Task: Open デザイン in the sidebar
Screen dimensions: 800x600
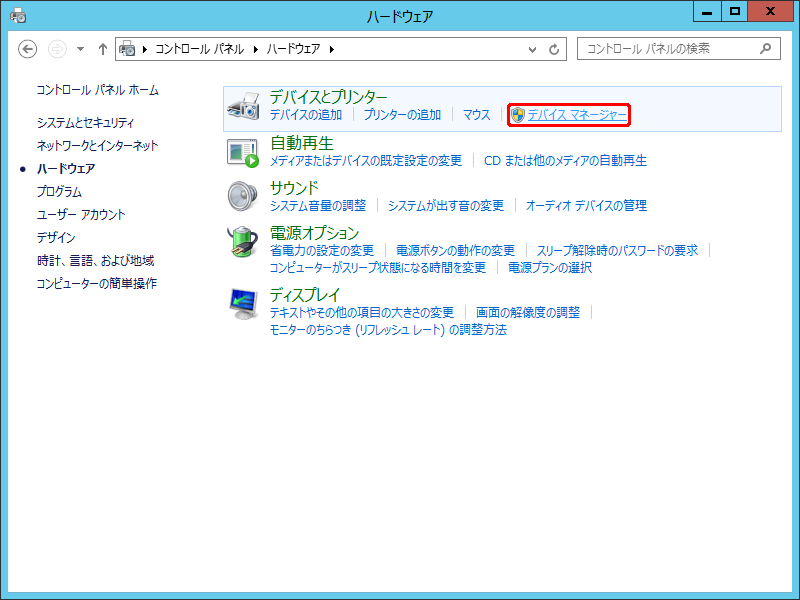Action: 56,237
